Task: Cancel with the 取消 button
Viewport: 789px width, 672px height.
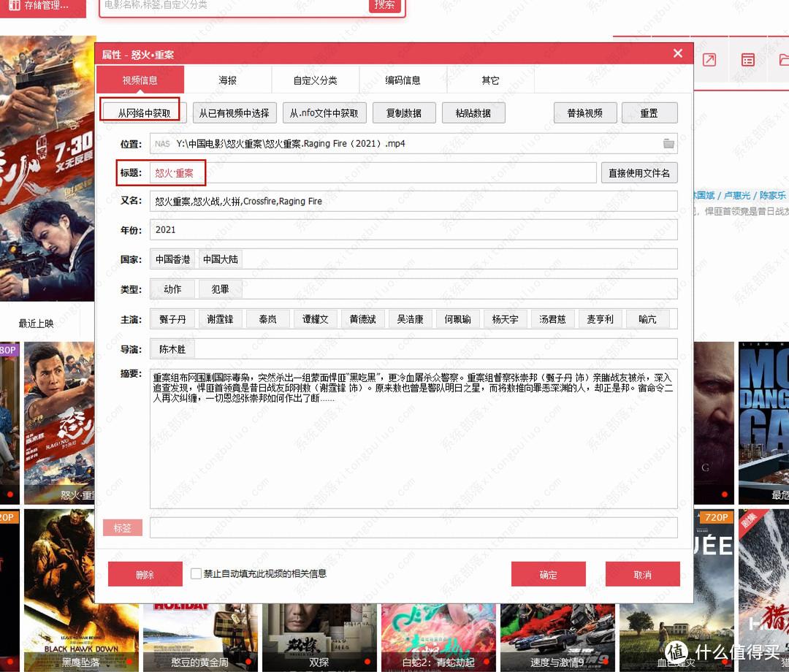Action: click(x=643, y=574)
